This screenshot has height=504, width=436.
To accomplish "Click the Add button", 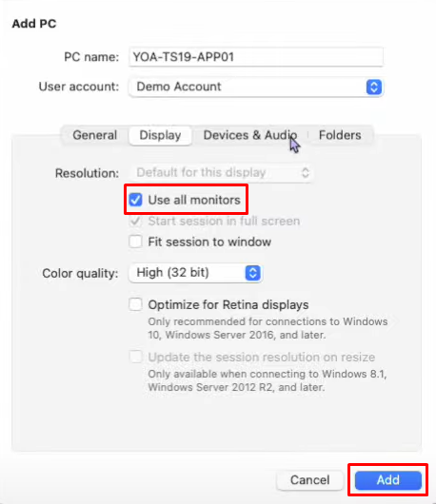I will tap(388, 480).
